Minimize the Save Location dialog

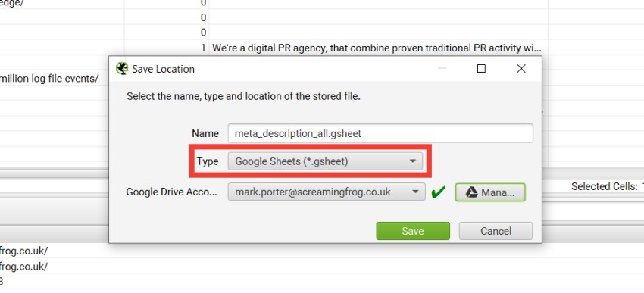coord(442,69)
